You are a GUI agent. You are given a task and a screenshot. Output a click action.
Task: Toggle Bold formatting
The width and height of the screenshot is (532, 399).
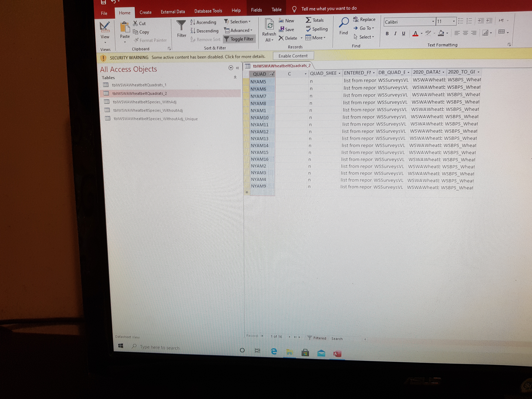pos(387,34)
